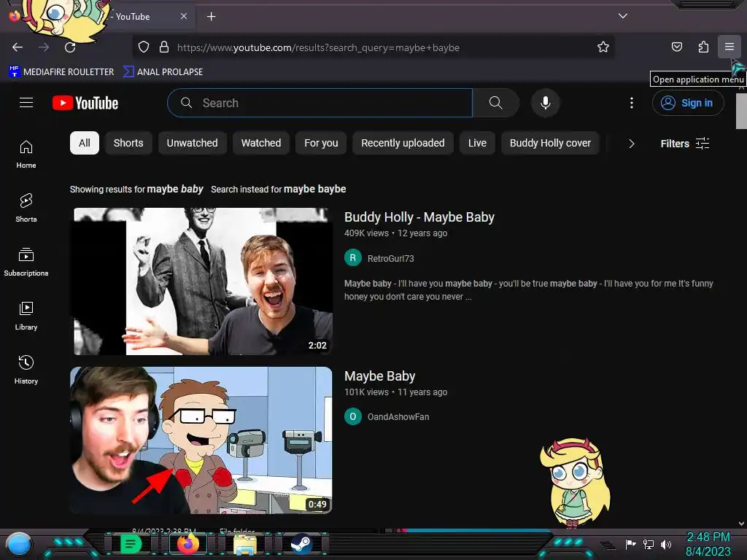Open the tracking protection shield icon
Screen dimensions: 747x560
[x=144, y=47]
